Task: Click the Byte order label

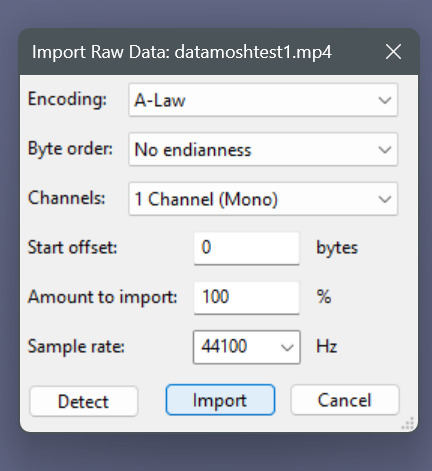Action: [70, 149]
